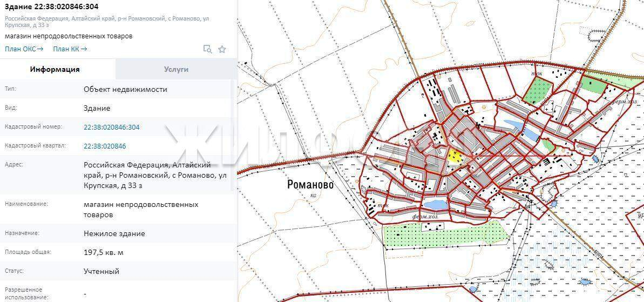
Task: Click the blue pond above lower ферм.хоз. label
Action: tap(435, 204)
